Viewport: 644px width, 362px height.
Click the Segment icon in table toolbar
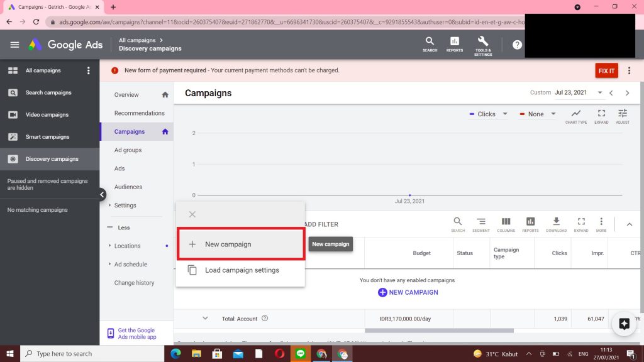pos(481,223)
